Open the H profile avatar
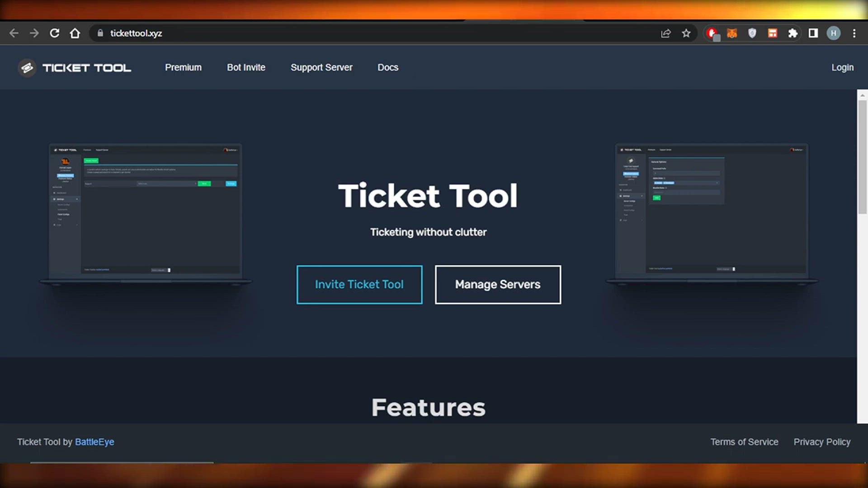 pyautogui.click(x=834, y=33)
